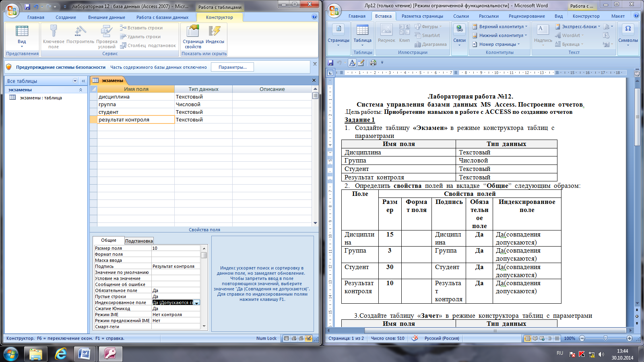Click Вставить строки in Access ribbon
The height and width of the screenshot is (362, 644).
click(141, 28)
